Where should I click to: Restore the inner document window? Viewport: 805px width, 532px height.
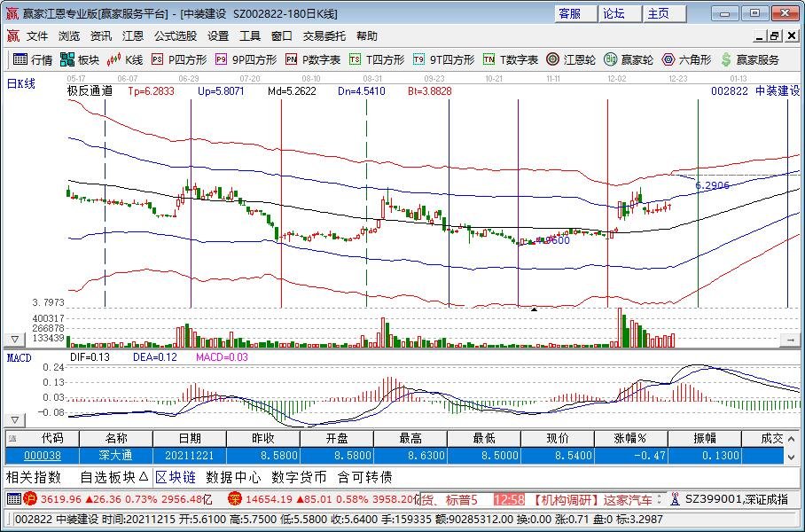click(775, 36)
